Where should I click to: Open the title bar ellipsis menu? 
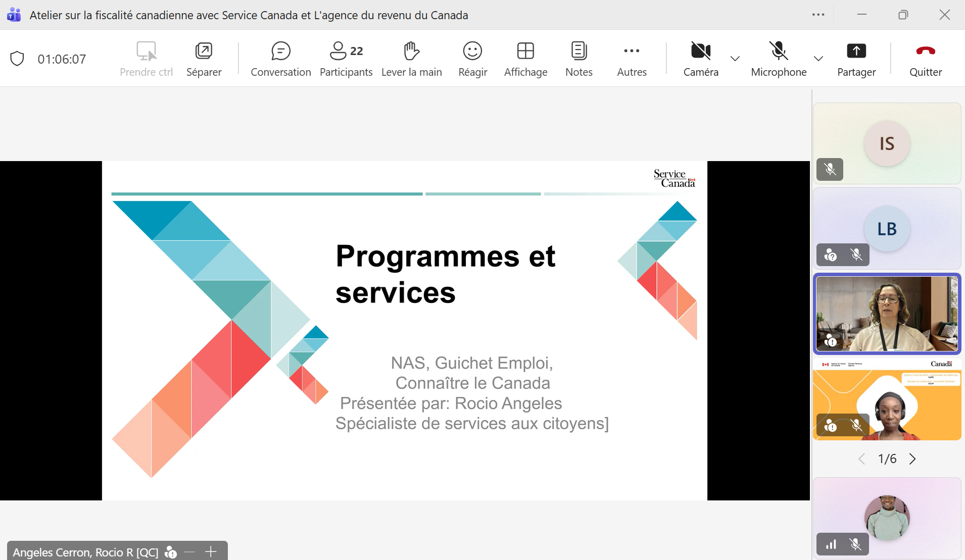click(818, 15)
